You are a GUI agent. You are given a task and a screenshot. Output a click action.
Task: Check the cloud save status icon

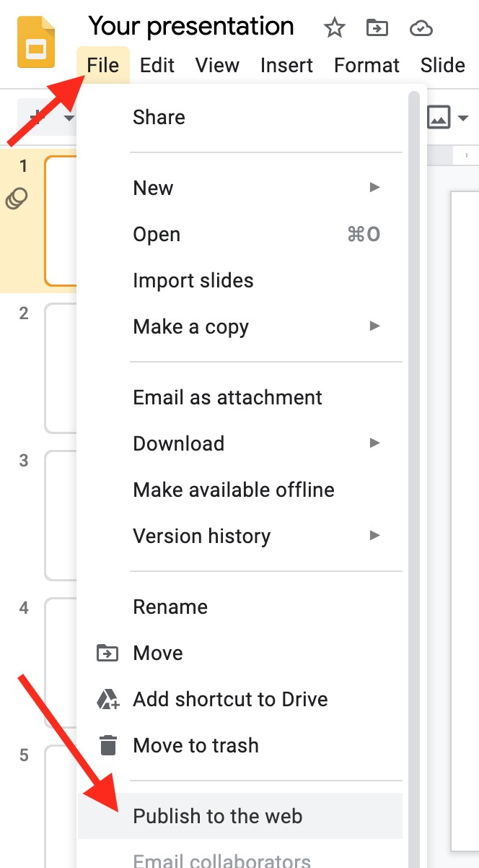(x=421, y=28)
